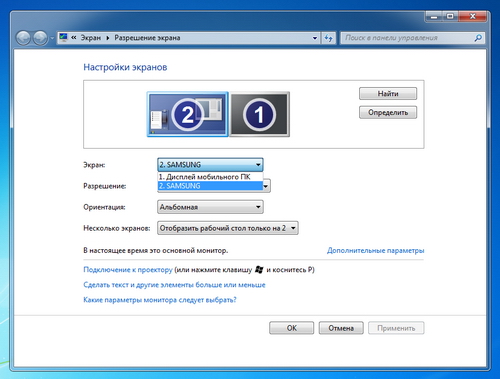Click the control panel icon in the address bar

tap(63, 38)
